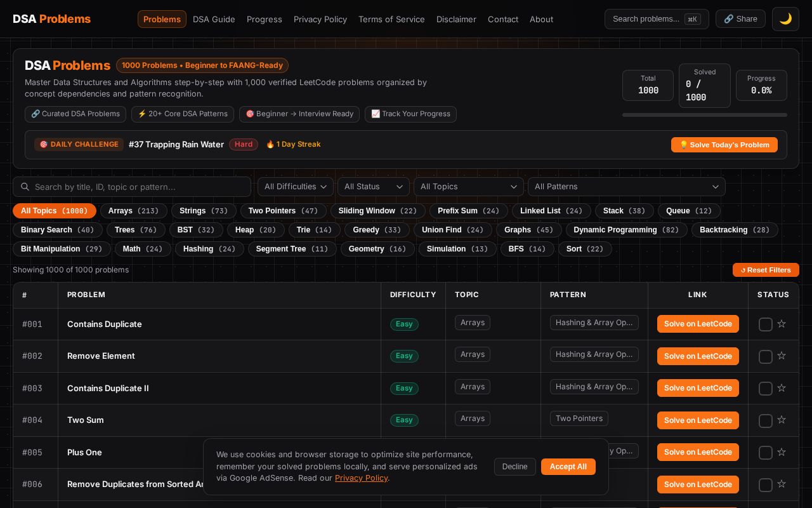Screen dimensions: 812x508
Task: Open the All Difficulties dropdown
Action: pos(295,187)
